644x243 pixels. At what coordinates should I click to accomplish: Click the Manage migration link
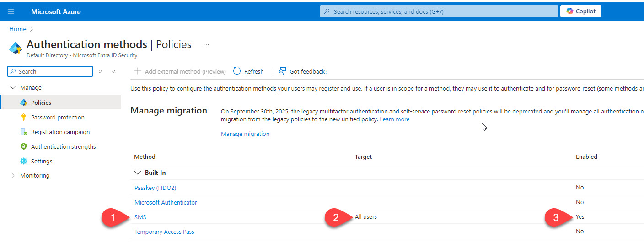[245, 134]
